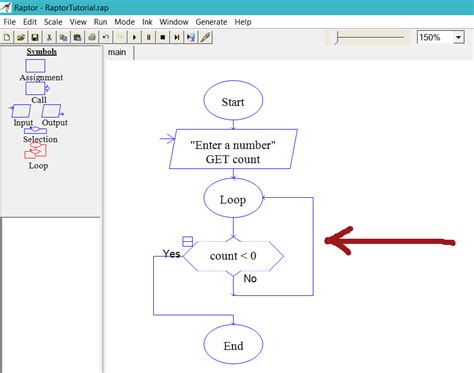Click the test against server icon
The width and height of the screenshot is (474, 373).
(191, 37)
